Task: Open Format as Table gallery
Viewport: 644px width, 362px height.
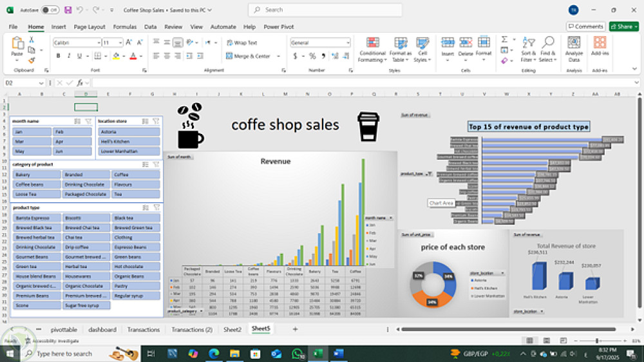Action: (401, 44)
